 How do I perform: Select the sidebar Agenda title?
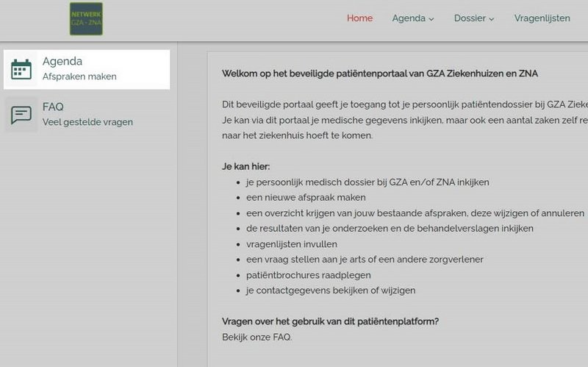click(x=62, y=61)
